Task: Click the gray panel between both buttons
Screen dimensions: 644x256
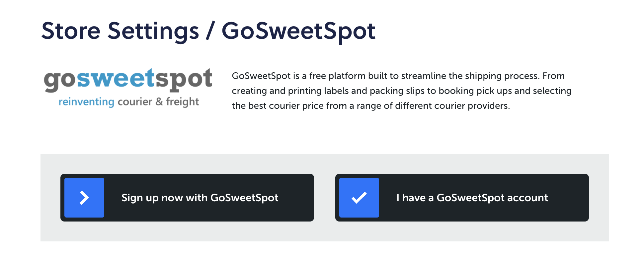Action: 325,198
